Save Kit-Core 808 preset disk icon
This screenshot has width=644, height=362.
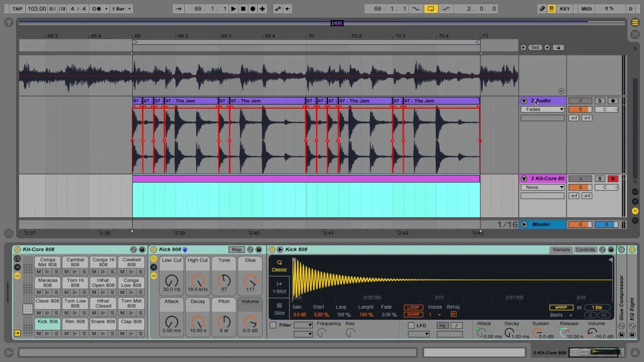click(x=142, y=249)
